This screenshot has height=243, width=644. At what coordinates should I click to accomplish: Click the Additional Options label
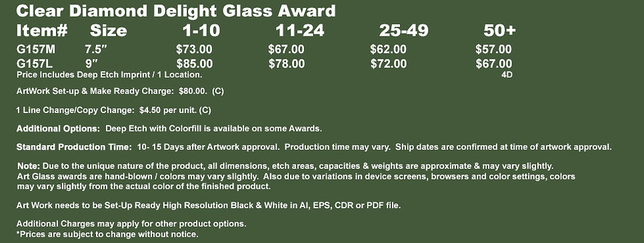click(58, 128)
